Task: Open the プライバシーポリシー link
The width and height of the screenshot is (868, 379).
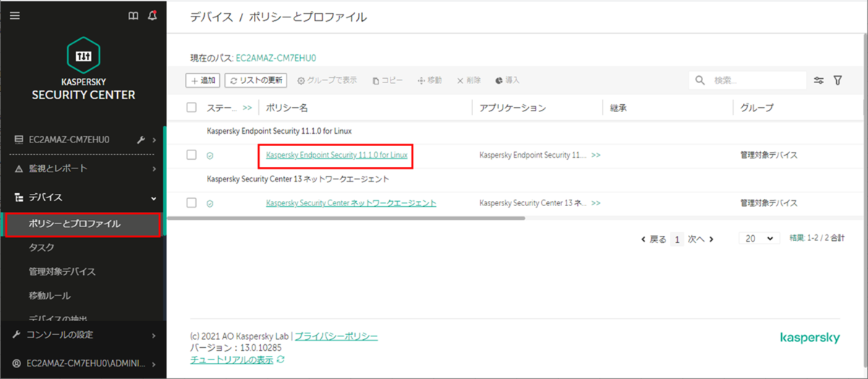Action: [336, 336]
